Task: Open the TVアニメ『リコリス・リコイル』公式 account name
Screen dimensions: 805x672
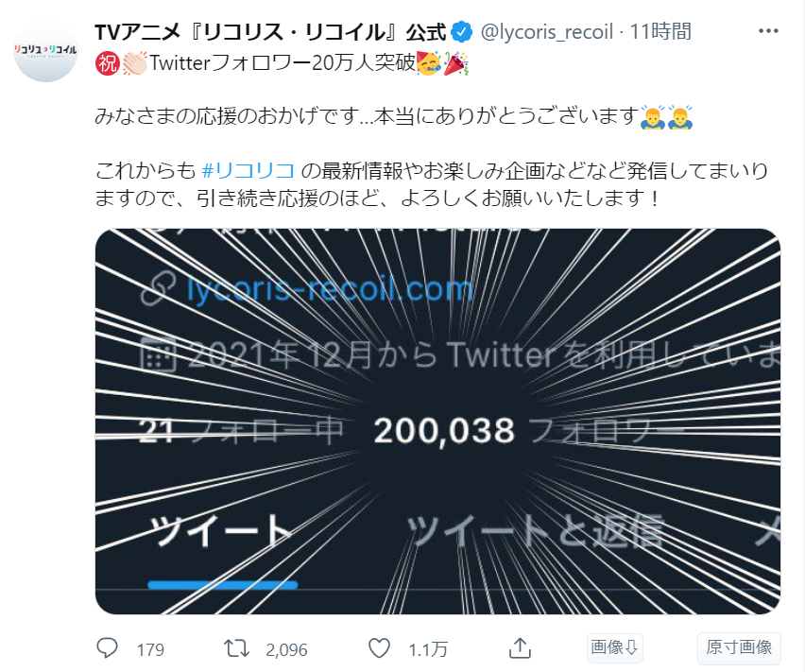Action: click(270, 32)
